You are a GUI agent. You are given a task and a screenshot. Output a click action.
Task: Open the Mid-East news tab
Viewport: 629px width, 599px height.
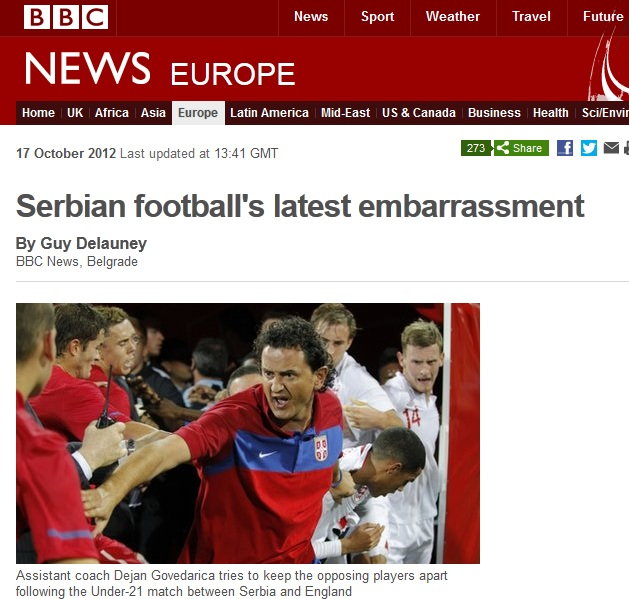[345, 113]
